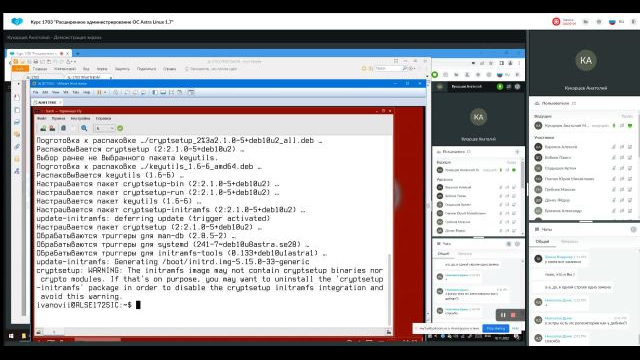Screen dimensions: 640x360
Task: Click the Russian flag language icon
Action: (612, 22)
